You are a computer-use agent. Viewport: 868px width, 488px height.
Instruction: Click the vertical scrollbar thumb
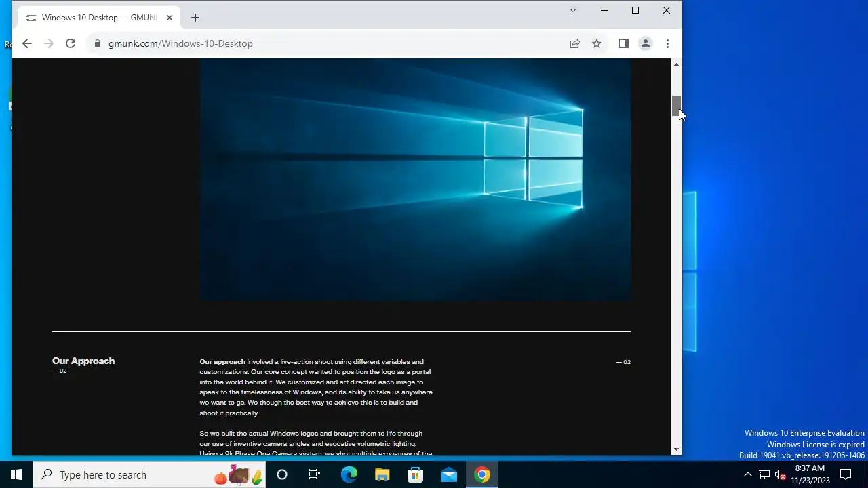pos(676,106)
